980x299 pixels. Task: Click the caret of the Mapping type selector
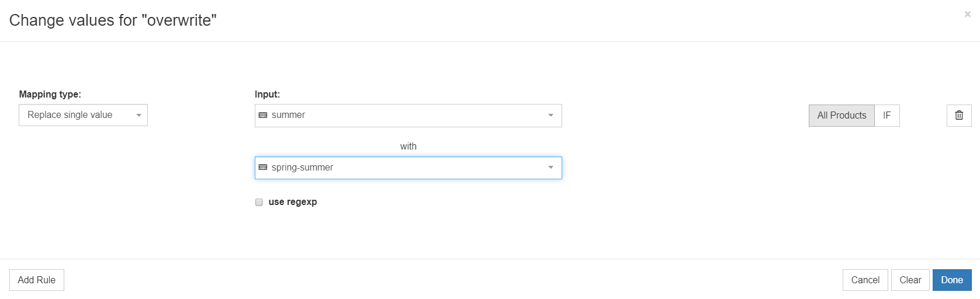click(139, 116)
